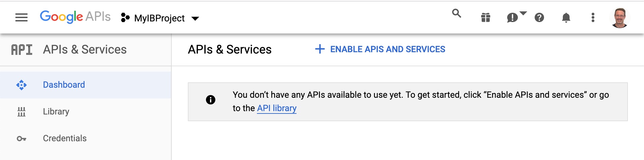
Task: Open the hamburger navigation menu
Action: 21,17
